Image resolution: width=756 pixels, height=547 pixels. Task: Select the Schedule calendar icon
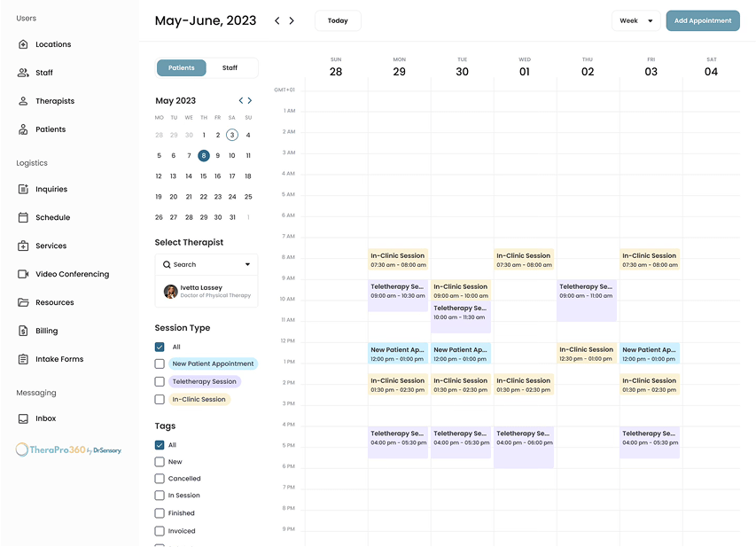23,217
